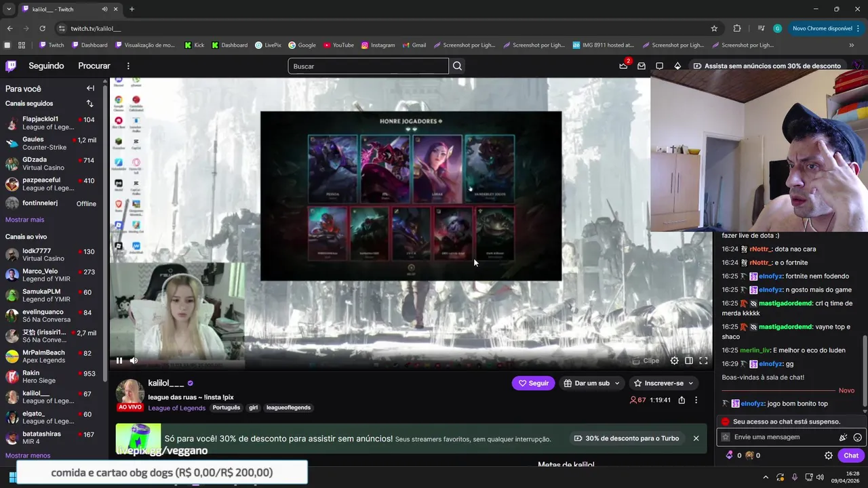868x488 pixels.
Task: Open player settings gear
Action: (x=674, y=361)
